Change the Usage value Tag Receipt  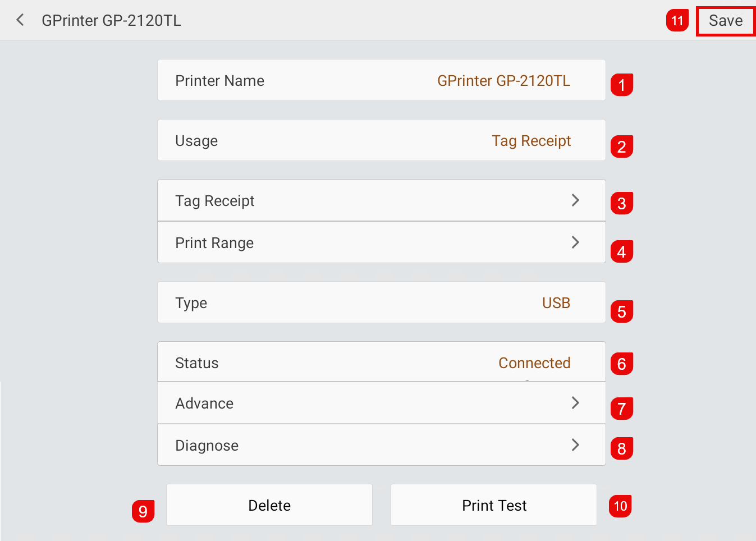[x=531, y=141]
